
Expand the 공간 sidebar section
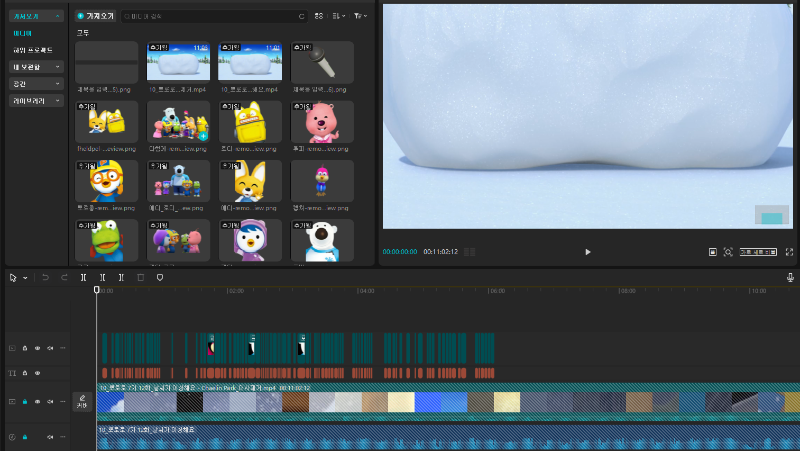36,84
